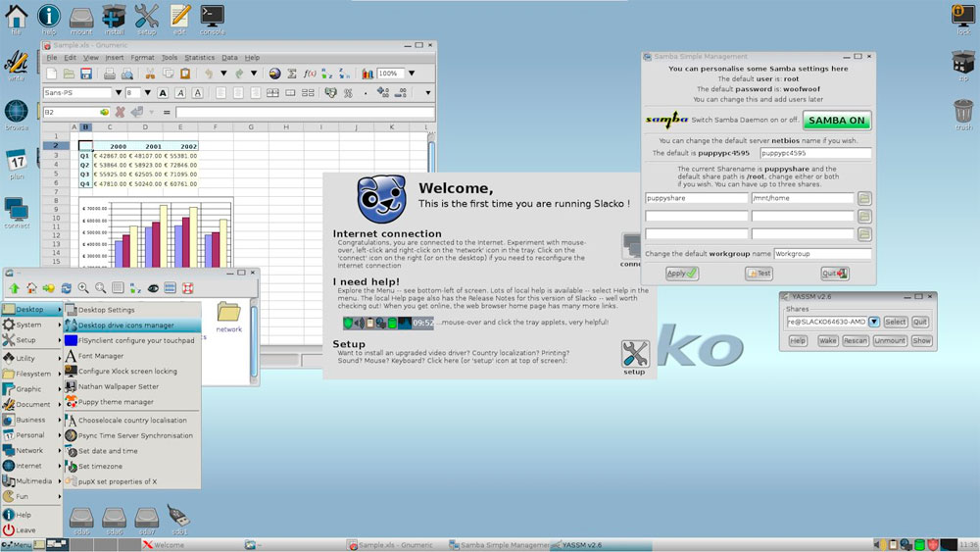This screenshot has height=552, width=980.
Task: Click the Open file icon in Gnumeric
Action: (x=69, y=74)
